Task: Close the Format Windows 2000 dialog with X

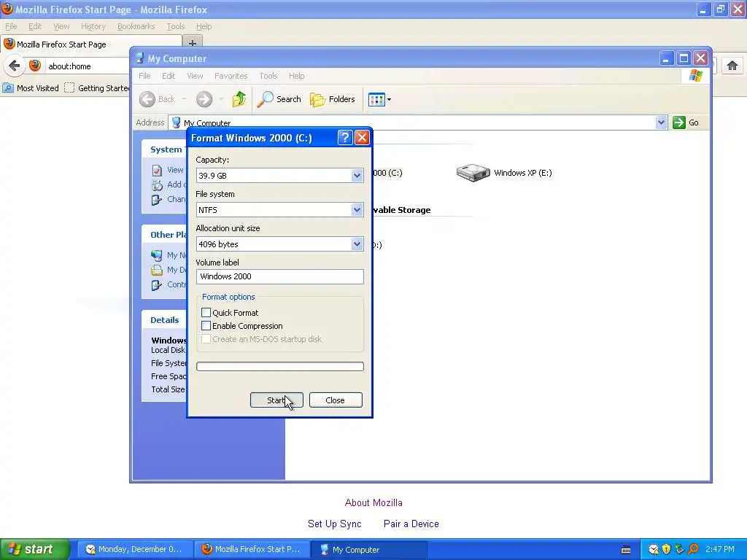Action: [x=362, y=138]
